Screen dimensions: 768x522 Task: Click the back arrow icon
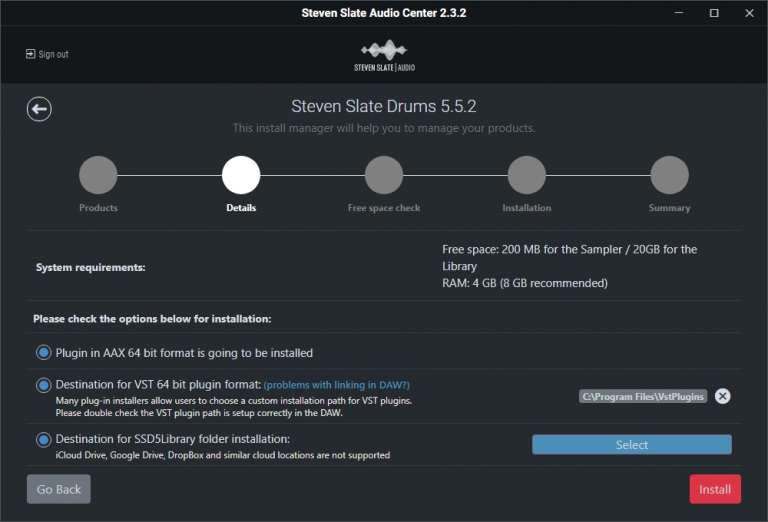(x=39, y=109)
